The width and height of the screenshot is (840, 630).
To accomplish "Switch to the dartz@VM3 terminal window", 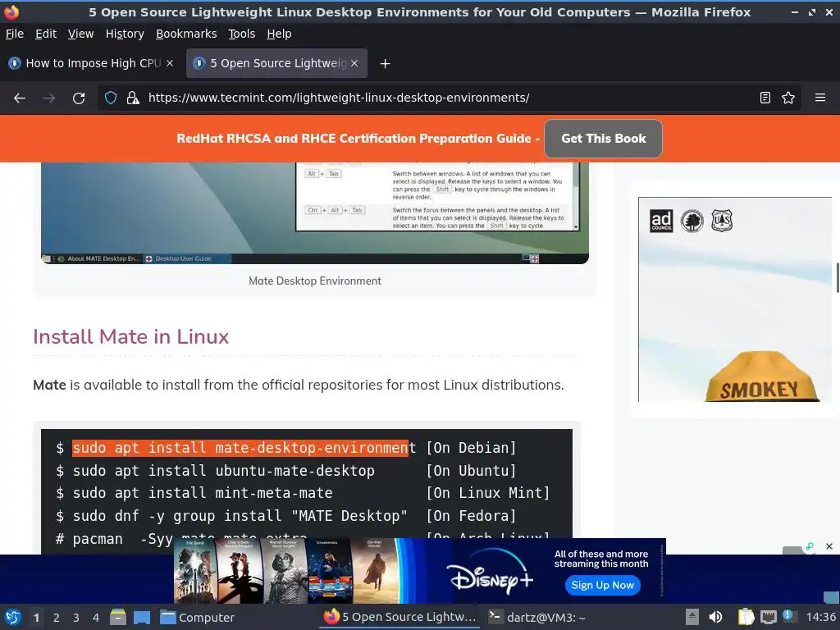I will click(x=537, y=617).
